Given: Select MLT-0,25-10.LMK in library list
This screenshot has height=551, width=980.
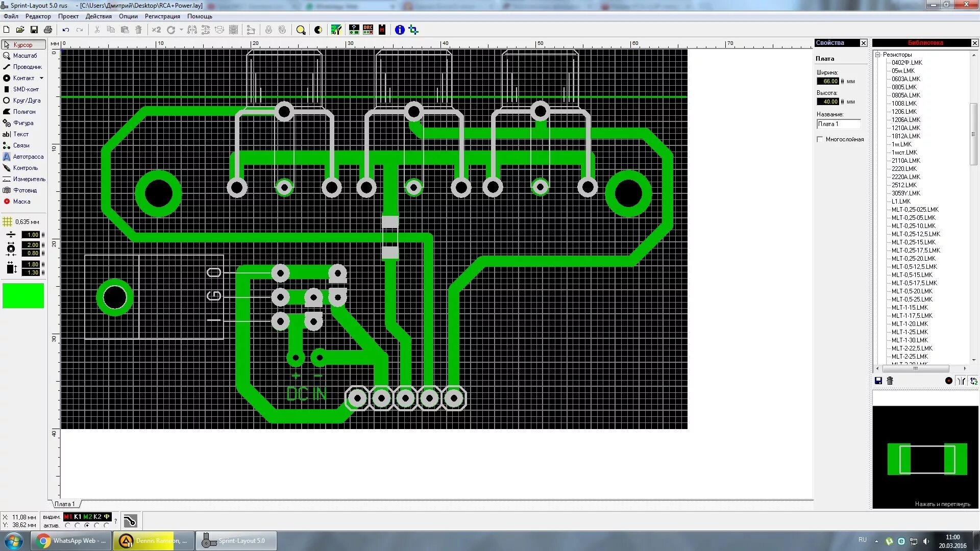Looking at the screenshot, I should [913, 226].
